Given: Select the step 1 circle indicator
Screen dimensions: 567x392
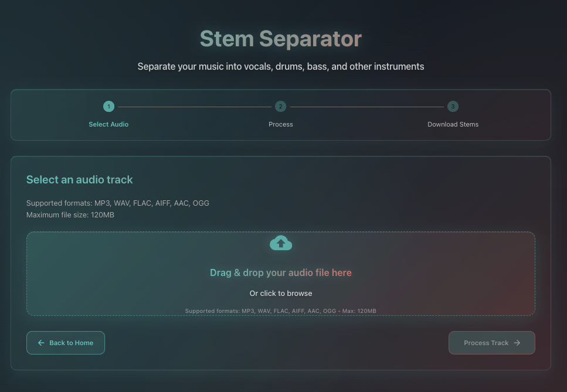Looking at the screenshot, I should [x=108, y=106].
